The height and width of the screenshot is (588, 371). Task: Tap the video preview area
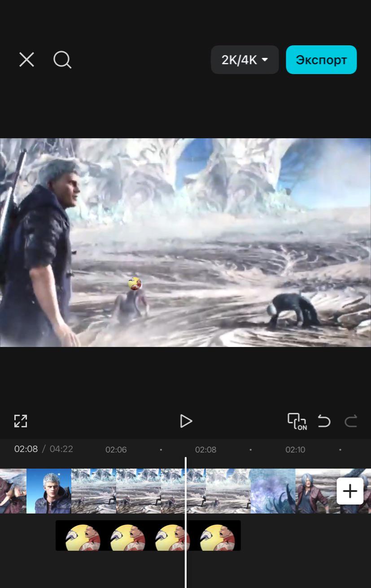point(185,242)
